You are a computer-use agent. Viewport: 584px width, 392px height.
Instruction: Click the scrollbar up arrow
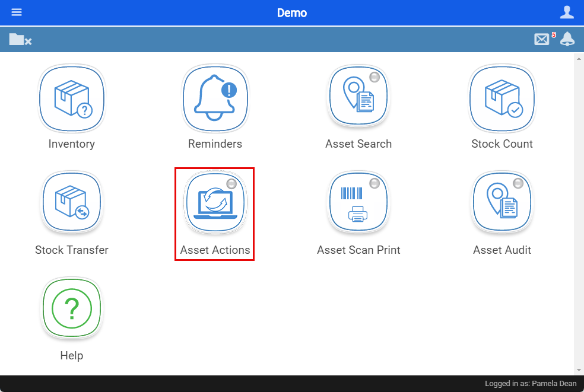(x=579, y=59)
